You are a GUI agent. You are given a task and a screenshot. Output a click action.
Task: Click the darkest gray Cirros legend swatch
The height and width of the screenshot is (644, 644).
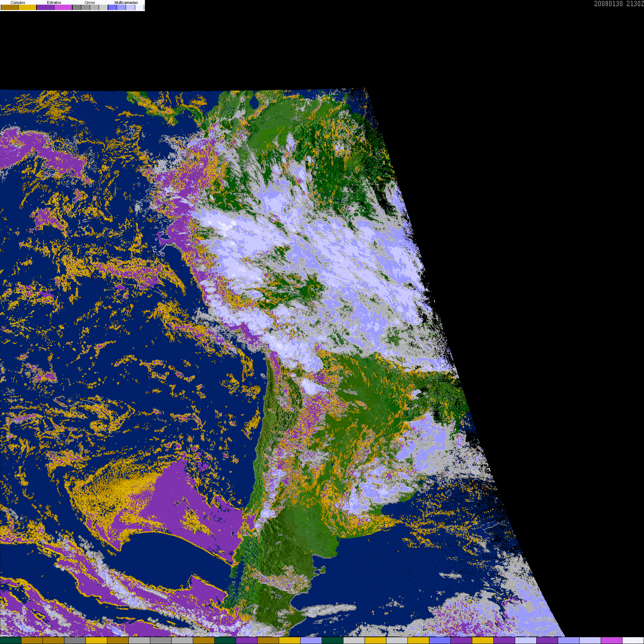click(x=77, y=8)
